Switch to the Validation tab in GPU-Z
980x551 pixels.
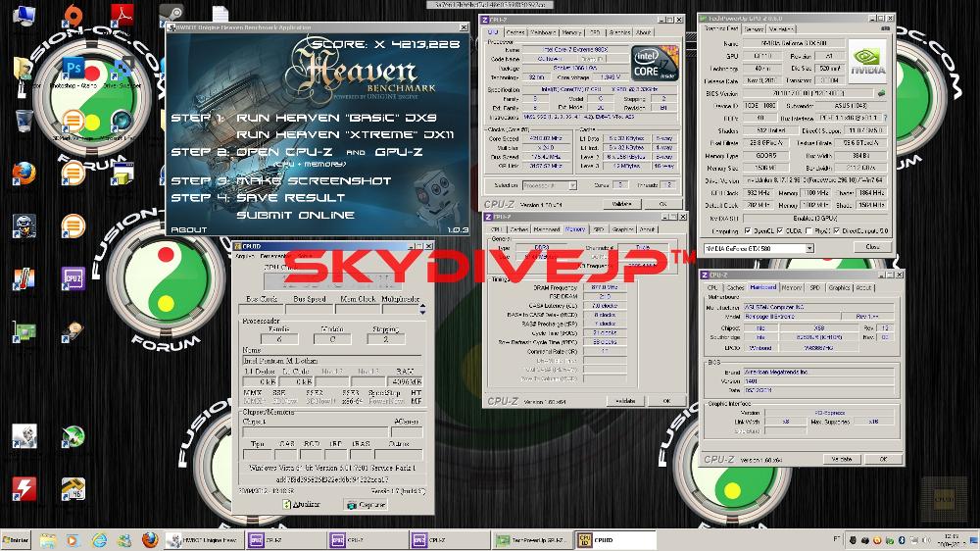point(781,28)
